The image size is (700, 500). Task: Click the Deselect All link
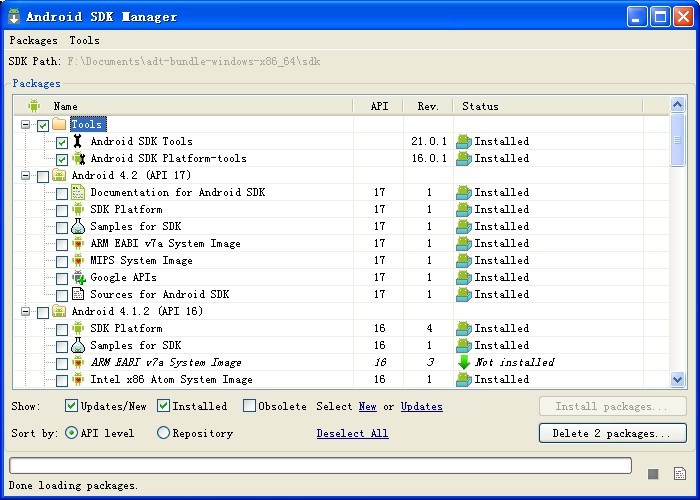tap(352, 433)
